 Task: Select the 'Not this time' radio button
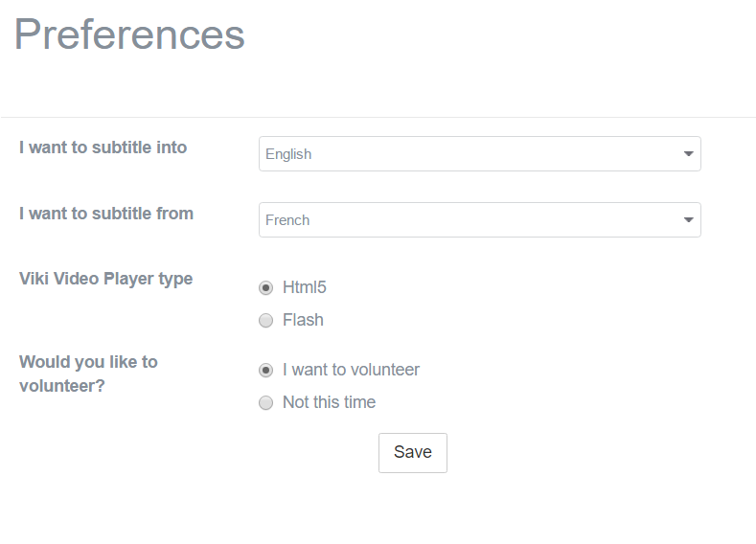[265, 403]
